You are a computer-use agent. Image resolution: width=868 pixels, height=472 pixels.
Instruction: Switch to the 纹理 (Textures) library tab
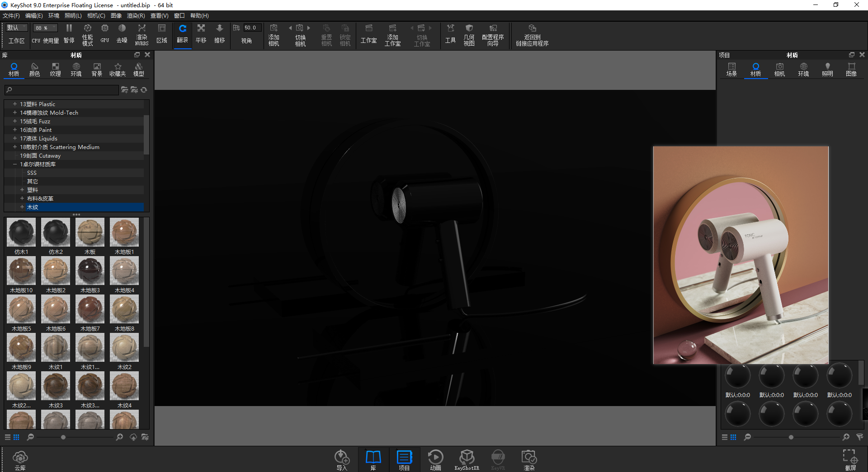pos(55,70)
